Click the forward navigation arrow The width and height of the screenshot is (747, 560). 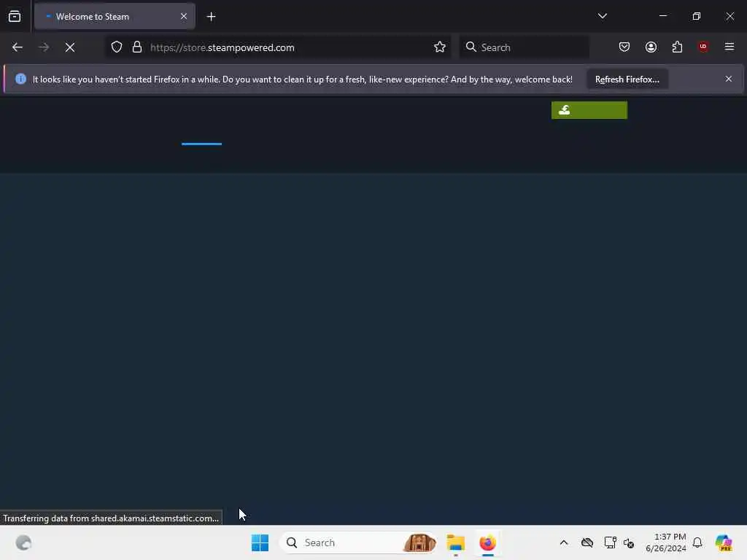tap(43, 47)
